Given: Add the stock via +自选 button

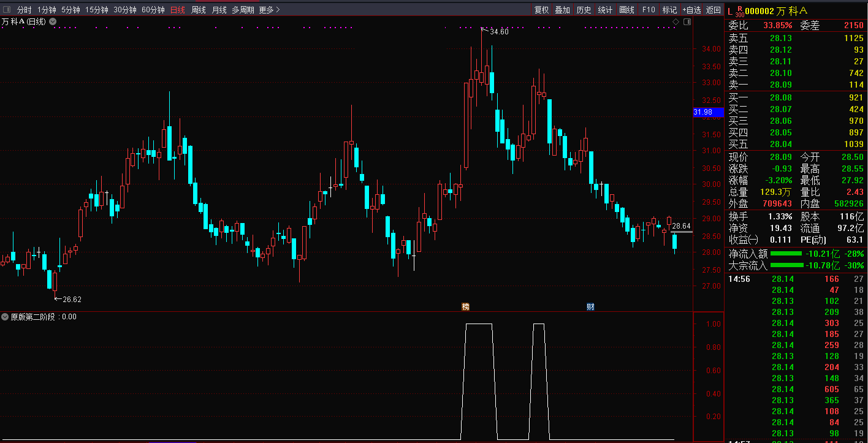Looking at the screenshot, I should (x=691, y=10).
